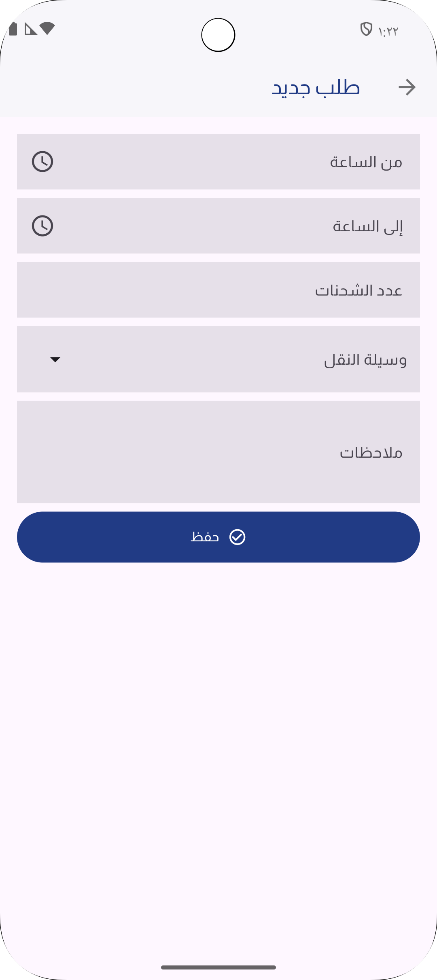437x980 pixels.
Task: Tap the Wi-Fi icon in the status bar
Action: (47, 28)
